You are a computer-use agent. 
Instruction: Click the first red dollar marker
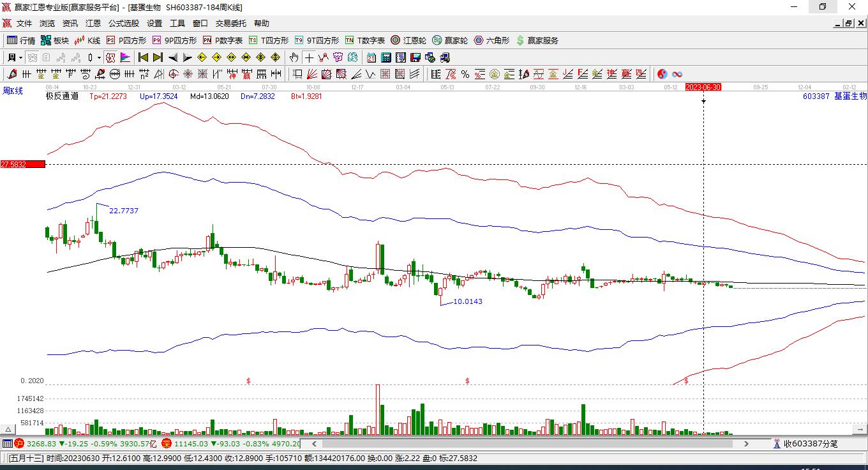point(248,381)
